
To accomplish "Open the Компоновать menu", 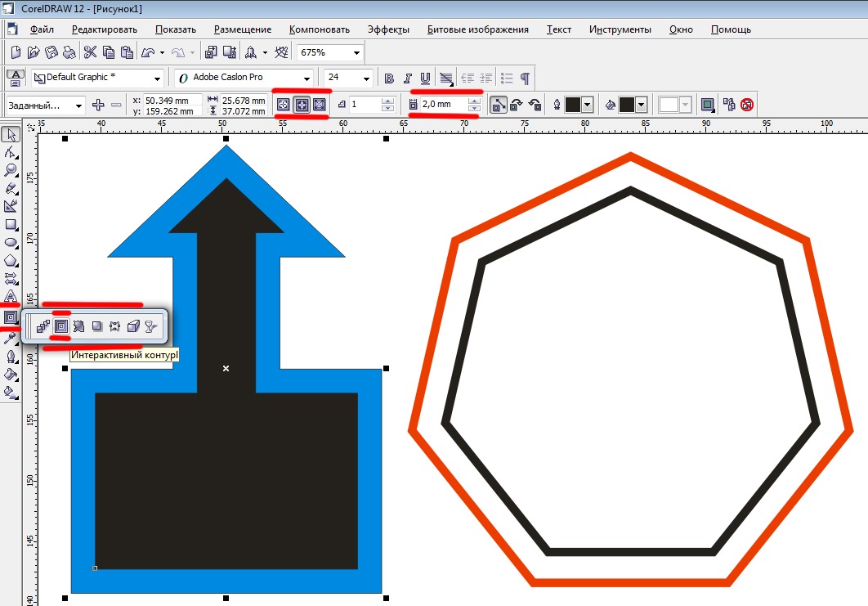I will click(320, 29).
